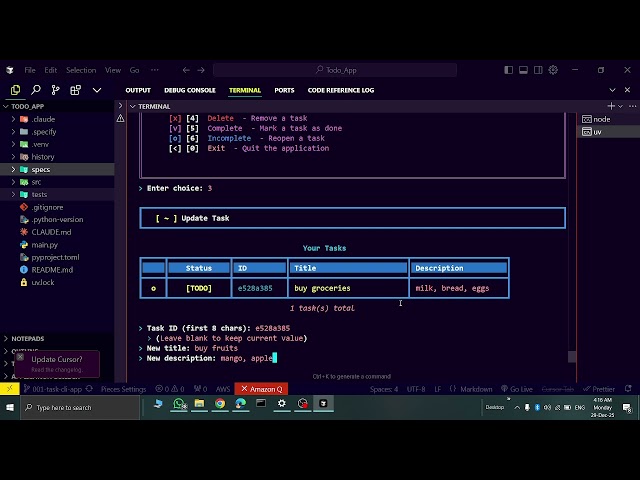
Task: Switch to the DEBUG CONSOLE tab
Action: [190, 90]
